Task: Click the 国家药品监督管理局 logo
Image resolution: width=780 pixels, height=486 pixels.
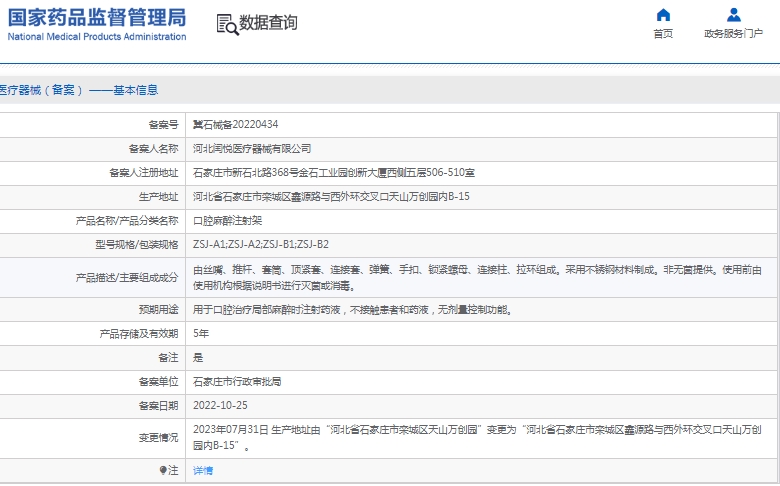Action: click(x=97, y=24)
